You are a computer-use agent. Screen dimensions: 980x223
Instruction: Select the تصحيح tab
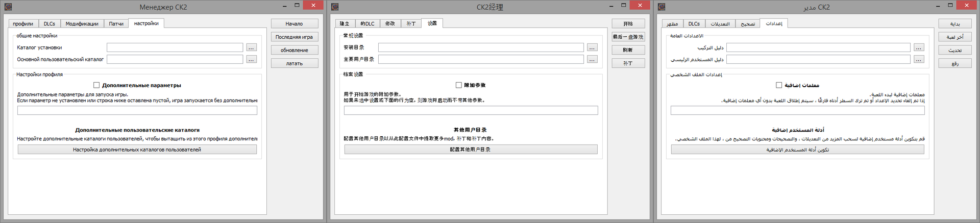[748, 24]
